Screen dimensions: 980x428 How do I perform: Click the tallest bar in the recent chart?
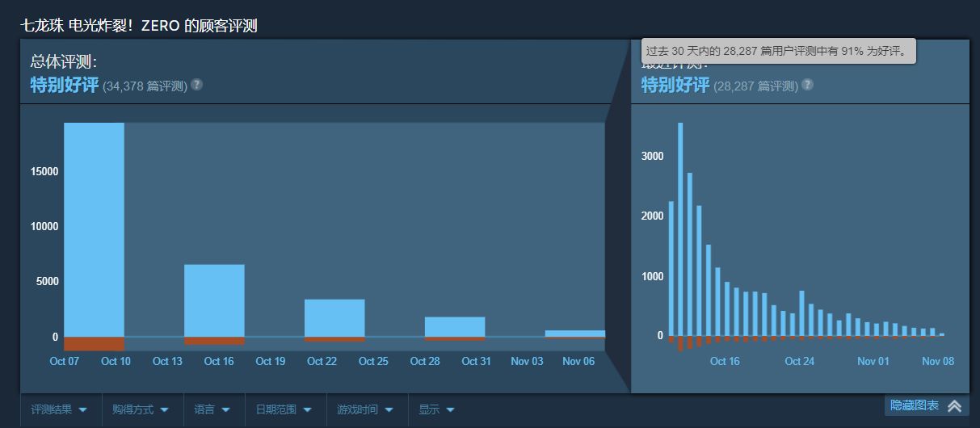680,229
